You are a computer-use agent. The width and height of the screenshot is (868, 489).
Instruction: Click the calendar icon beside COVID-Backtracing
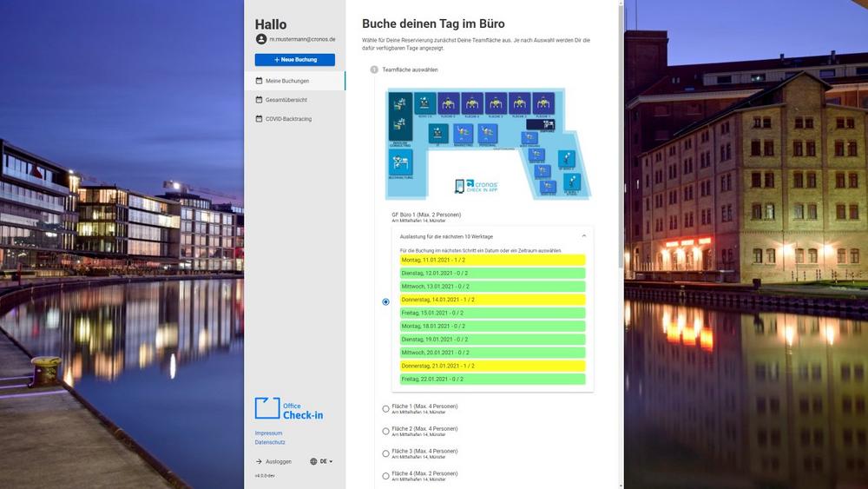pos(259,119)
